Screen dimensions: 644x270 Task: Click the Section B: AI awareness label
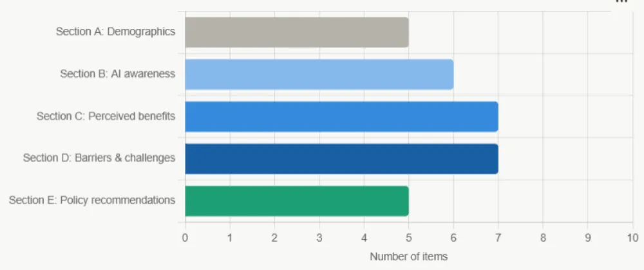coord(117,74)
